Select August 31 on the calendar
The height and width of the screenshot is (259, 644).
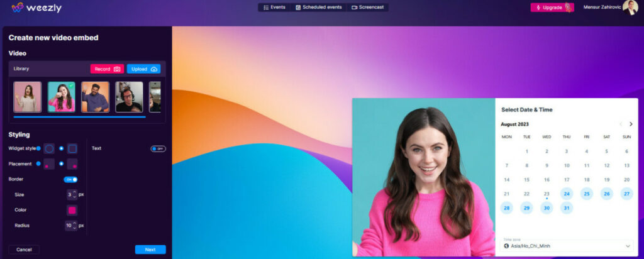point(567,207)
